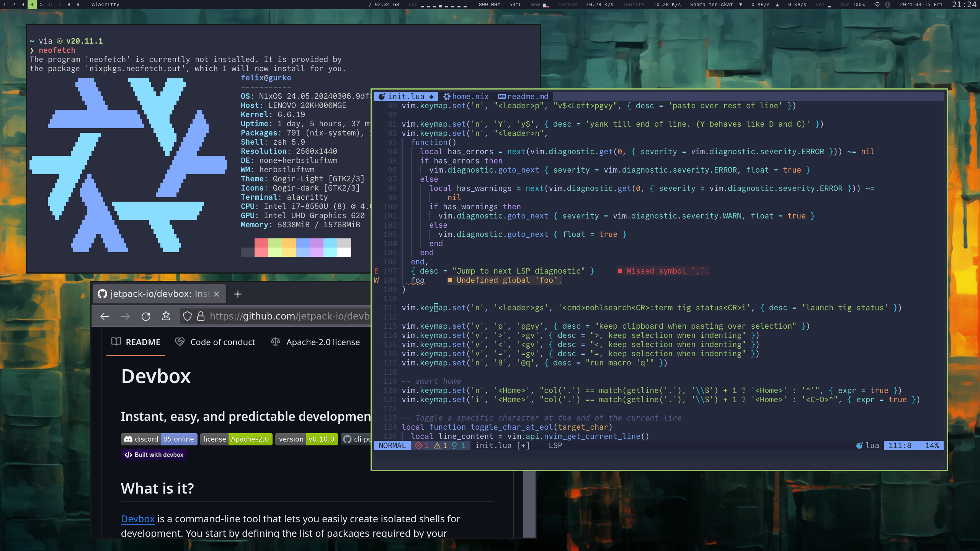This screenshot has width=980, height=551.
Task: Click the Nix snowflake icon on home.nix tab
Action: pyautogui.click(x=446, y=96)
